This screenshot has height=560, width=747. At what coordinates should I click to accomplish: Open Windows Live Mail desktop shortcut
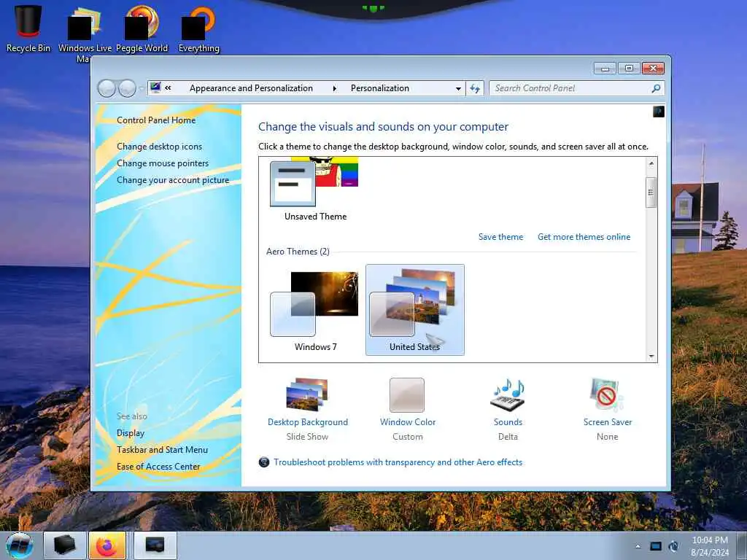tap(85, 34)
